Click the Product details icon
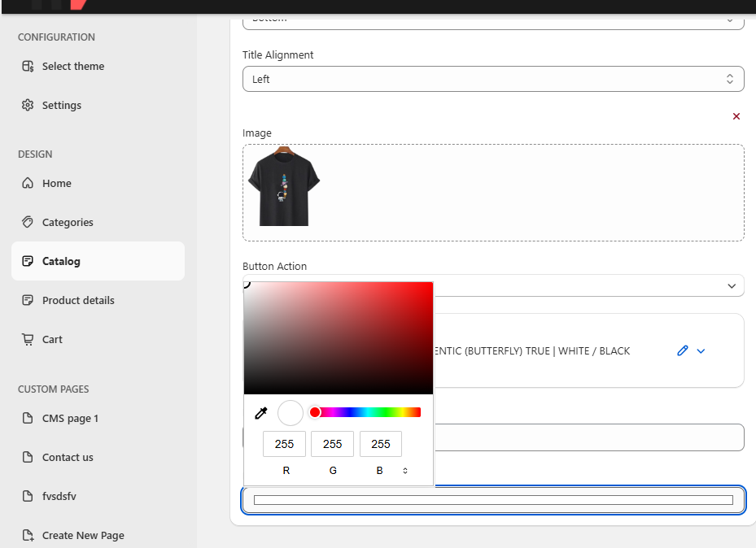The height and width of the screenshot is (548, 756). pyautogui.click(x=28, y=300)
